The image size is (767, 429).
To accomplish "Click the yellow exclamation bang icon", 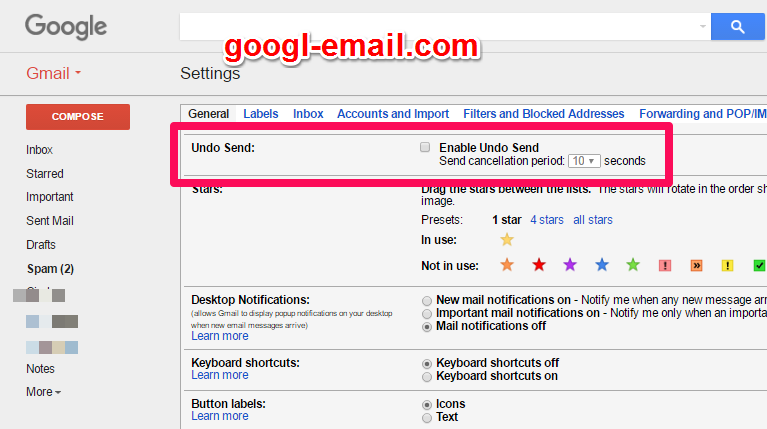I will coord(727,266).
